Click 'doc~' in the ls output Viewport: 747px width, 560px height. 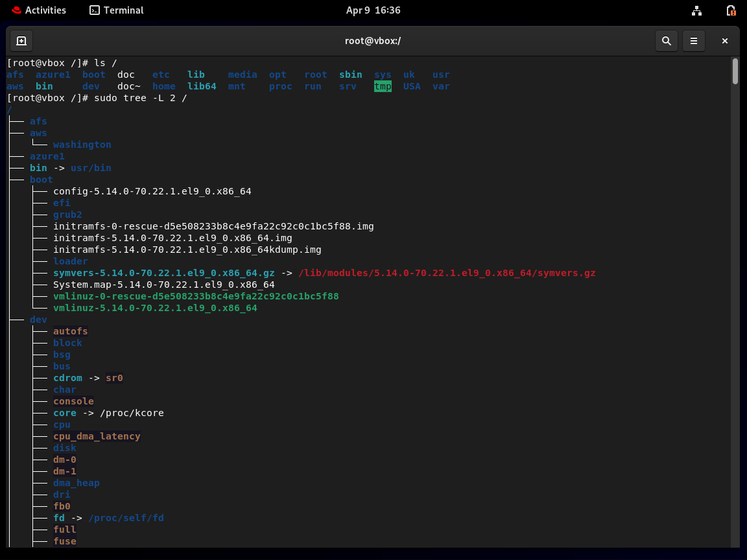pyautogui.click(x=128, y=86)
